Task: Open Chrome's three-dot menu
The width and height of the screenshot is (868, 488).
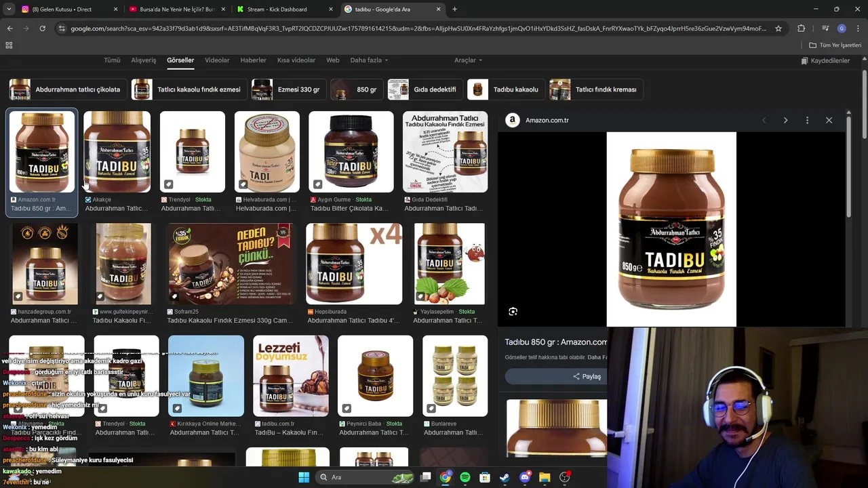Action: click(857, 28)
